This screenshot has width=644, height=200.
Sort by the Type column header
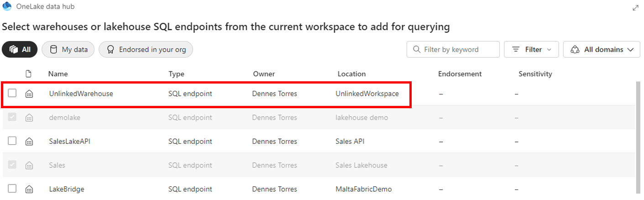pos(176,74)
